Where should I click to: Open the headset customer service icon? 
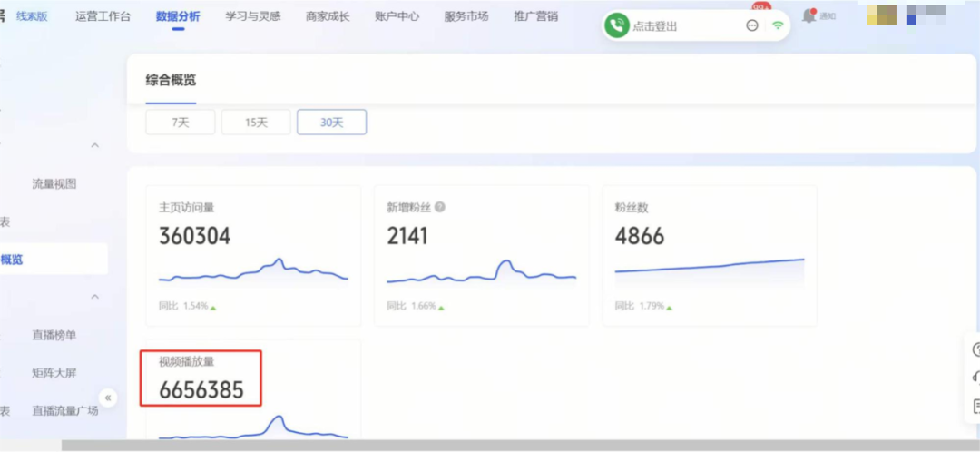[975, 378]
